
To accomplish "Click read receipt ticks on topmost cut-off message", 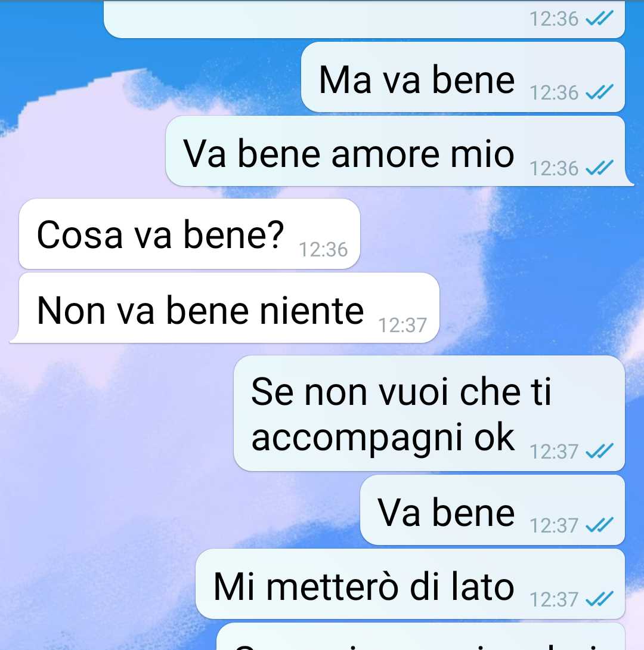I will point(599,18).
